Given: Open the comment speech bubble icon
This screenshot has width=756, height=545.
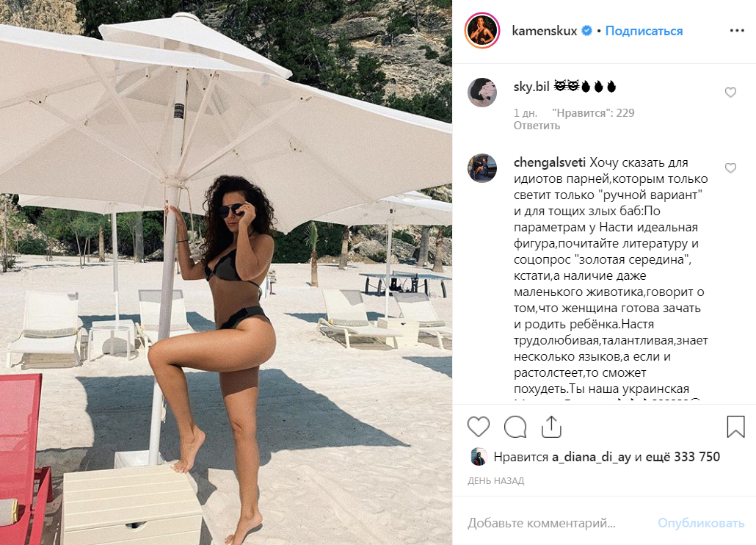Looking at the screenshot, I should tap(515, 427).
